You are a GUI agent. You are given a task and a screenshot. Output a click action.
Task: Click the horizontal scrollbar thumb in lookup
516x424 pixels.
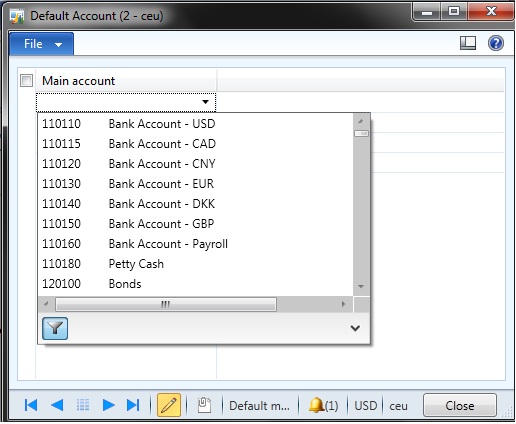click(166, 304)
